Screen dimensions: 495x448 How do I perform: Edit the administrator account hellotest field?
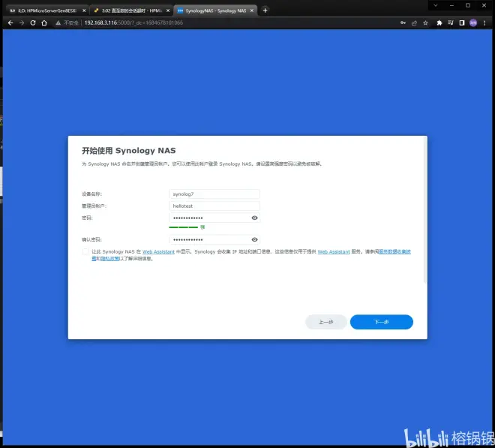pyautogui.click(x=214, y=206)
